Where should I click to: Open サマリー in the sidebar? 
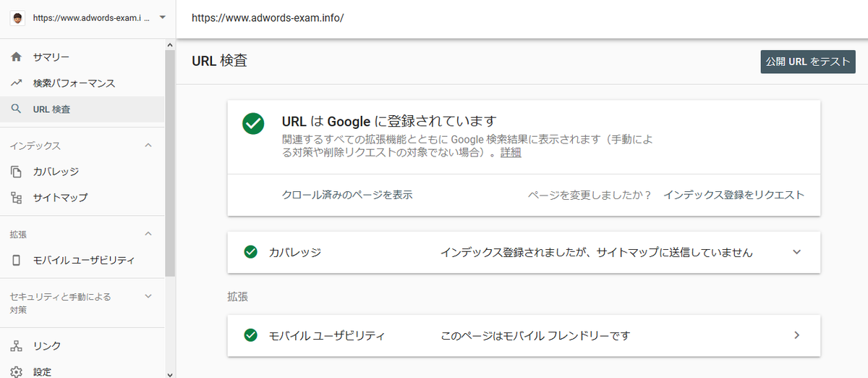82,57
